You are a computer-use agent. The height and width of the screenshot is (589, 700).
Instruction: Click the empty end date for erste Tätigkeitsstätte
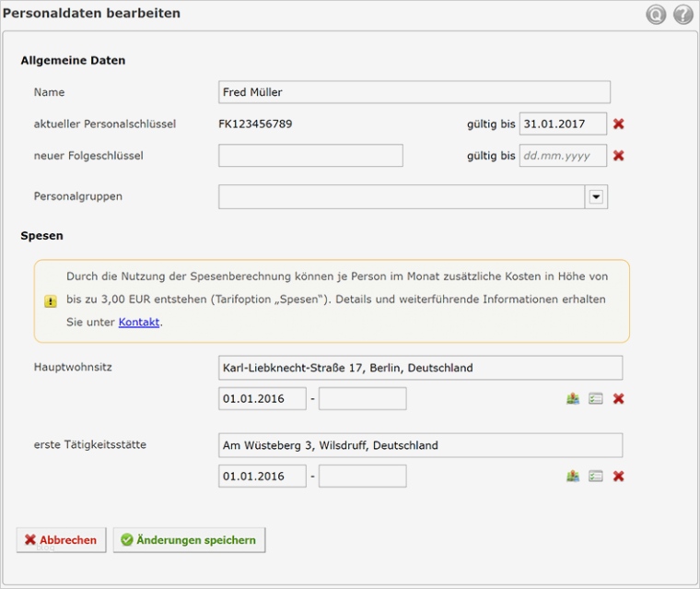click(362, 477)
